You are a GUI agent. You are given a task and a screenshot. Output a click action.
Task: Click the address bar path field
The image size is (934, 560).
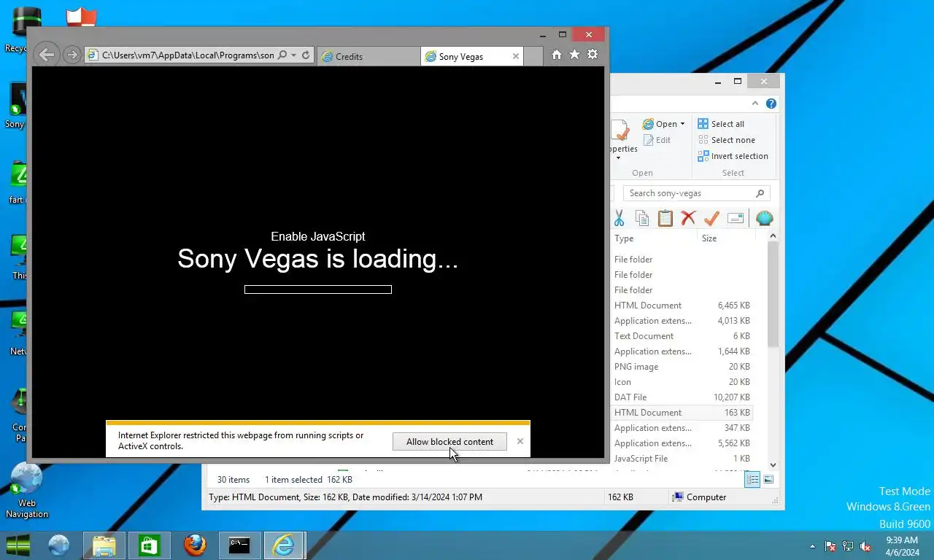click(x=188, y=55)
